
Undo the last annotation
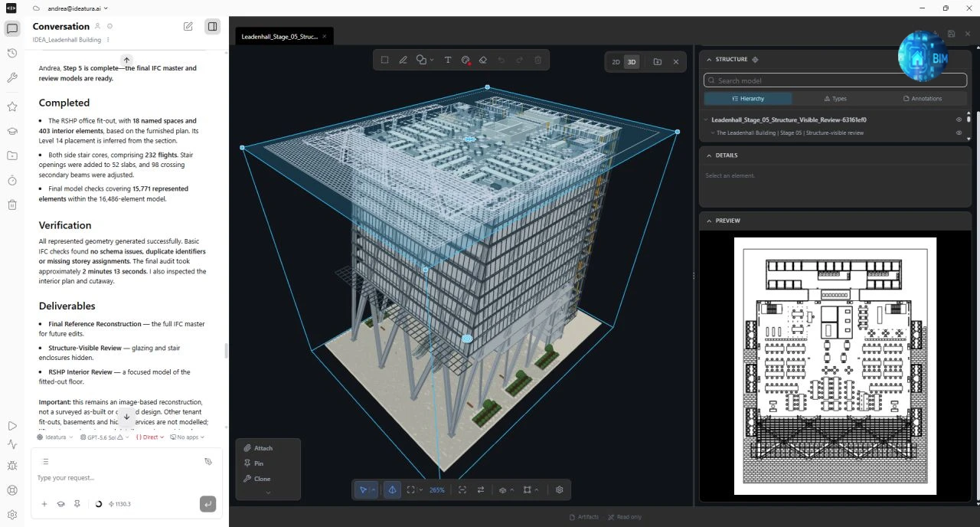tap(501, 60)
